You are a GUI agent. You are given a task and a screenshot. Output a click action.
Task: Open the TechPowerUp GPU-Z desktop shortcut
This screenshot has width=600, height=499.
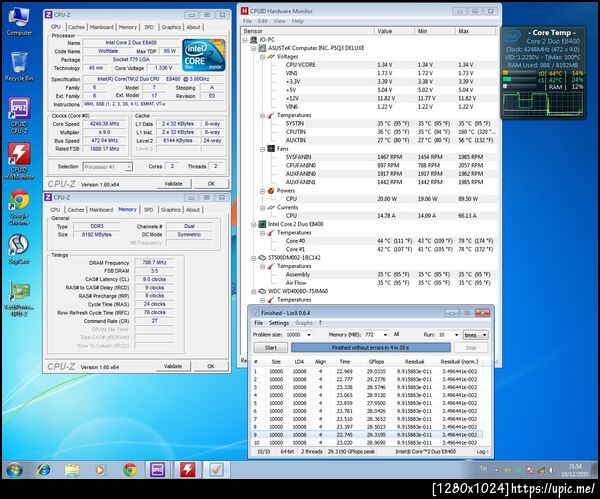pos(19,298)
